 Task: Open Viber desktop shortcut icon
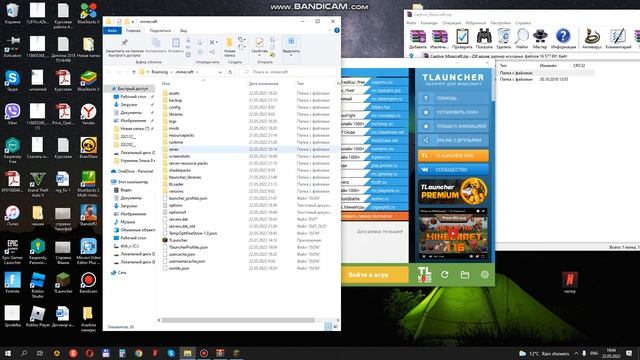coord(12,113)
